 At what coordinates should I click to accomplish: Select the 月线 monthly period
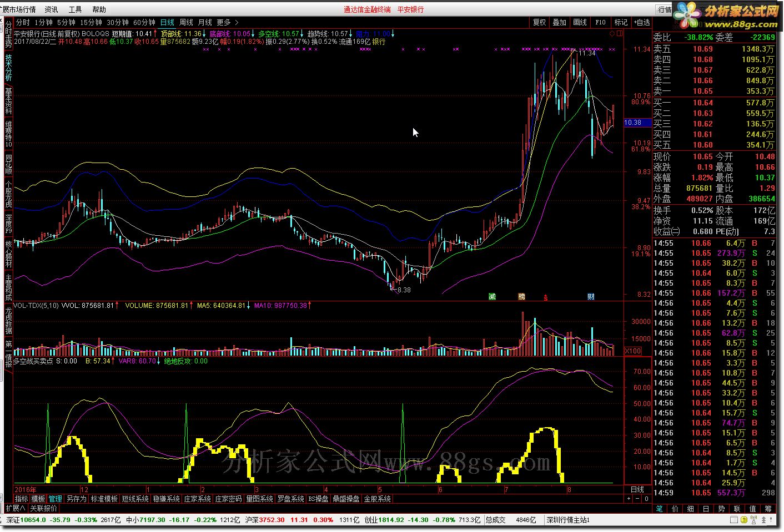tap(205, 22)
